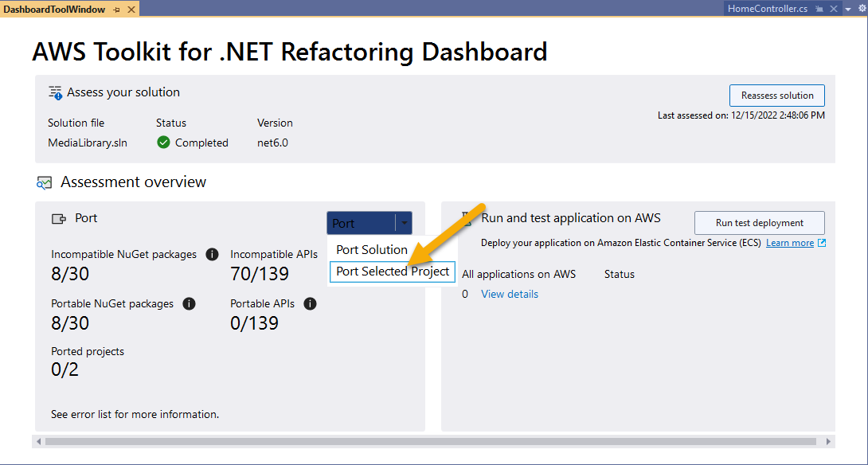Click the 'Assess your solution' heading text
The image size is (868, 465).
coord(123,92)
